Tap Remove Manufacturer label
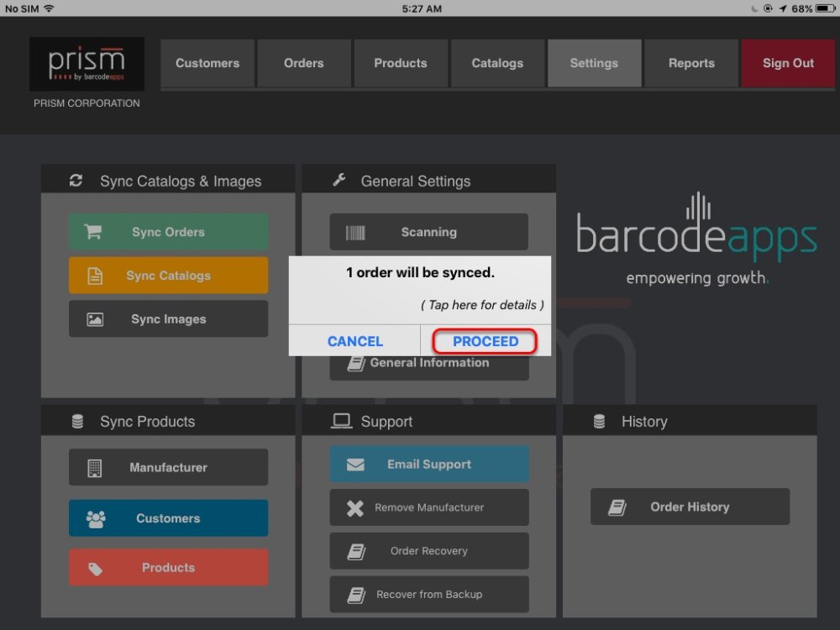This screenshot has height=630, width=840. tap(429, 507)
